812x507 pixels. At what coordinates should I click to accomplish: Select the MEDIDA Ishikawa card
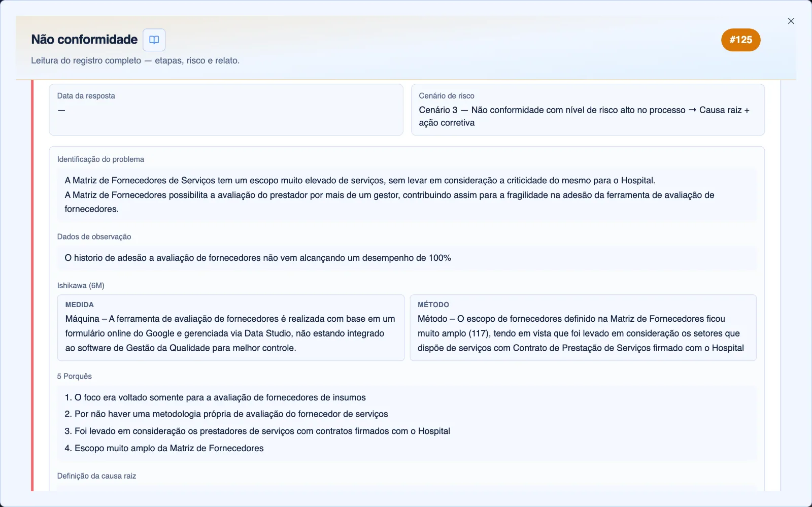click(x=231, y=328)
